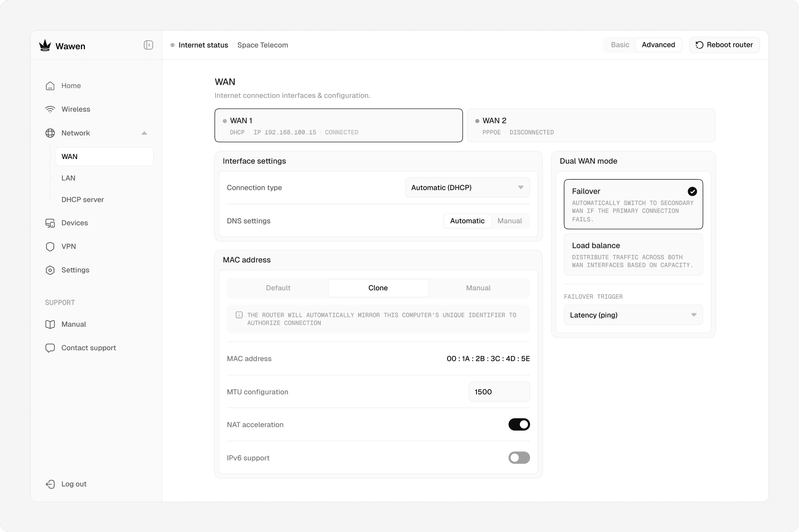Click the Settings gear icon
The width and height of the screenshot is (799, 532).
point(50,270)
